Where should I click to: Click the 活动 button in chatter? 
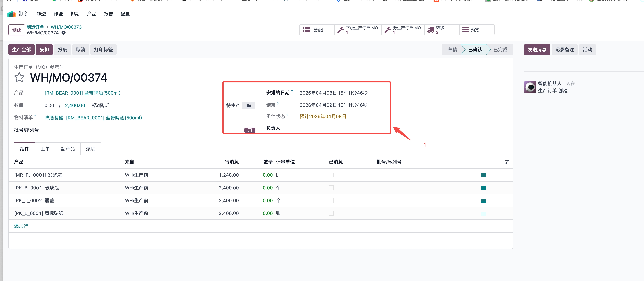coord(588,50)
